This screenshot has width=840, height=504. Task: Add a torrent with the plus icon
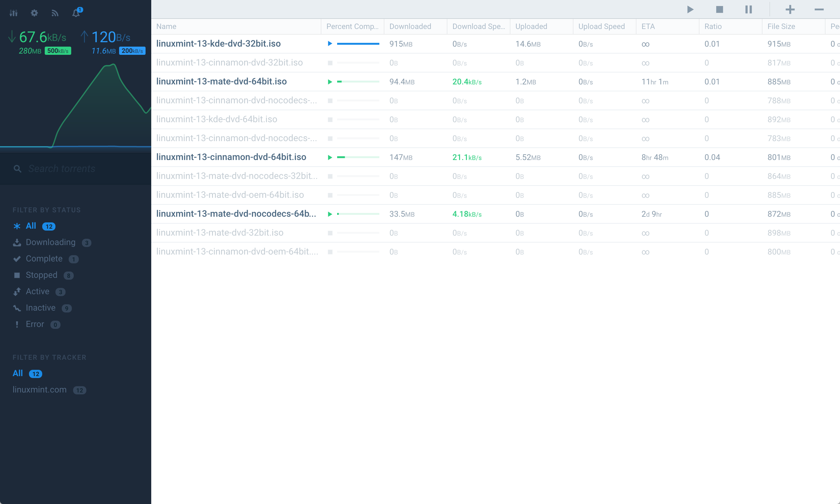coord(790,9)
